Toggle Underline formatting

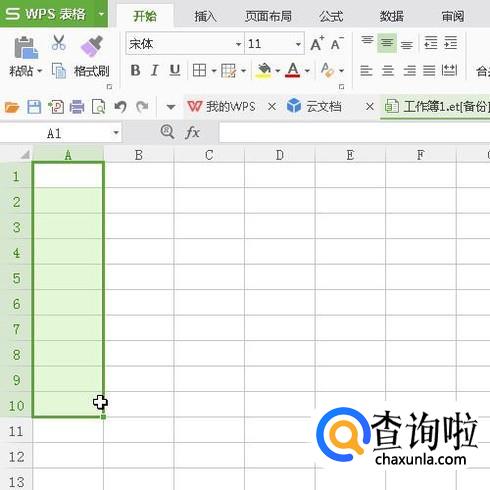175,70
